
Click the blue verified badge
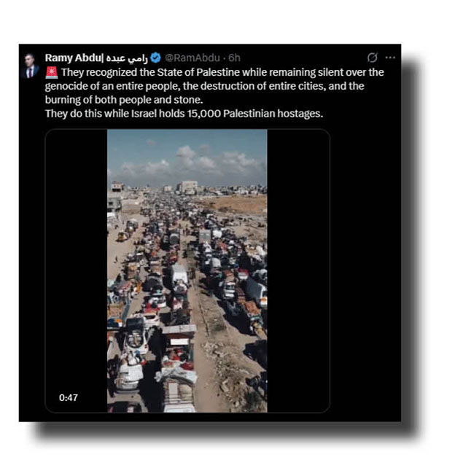click(155, 58)
